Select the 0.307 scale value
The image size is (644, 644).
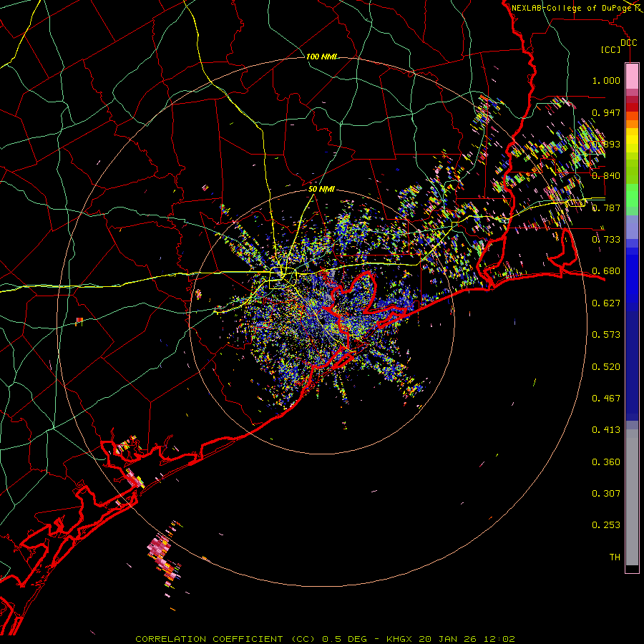coord(606,494)
